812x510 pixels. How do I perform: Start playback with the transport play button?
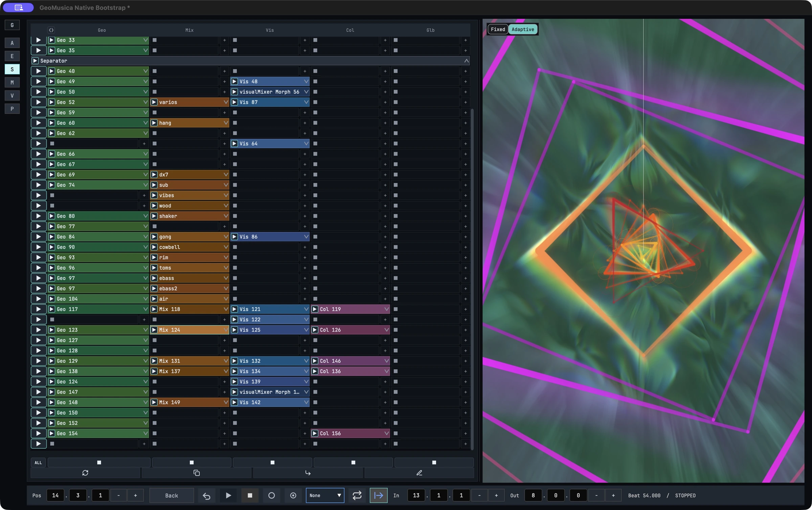pos(228,495)
